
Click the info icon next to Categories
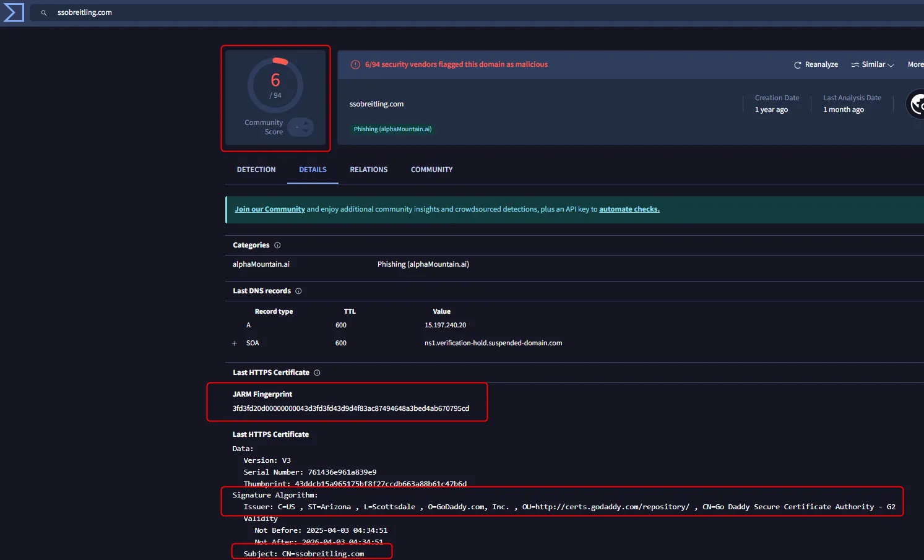[277, 245]
